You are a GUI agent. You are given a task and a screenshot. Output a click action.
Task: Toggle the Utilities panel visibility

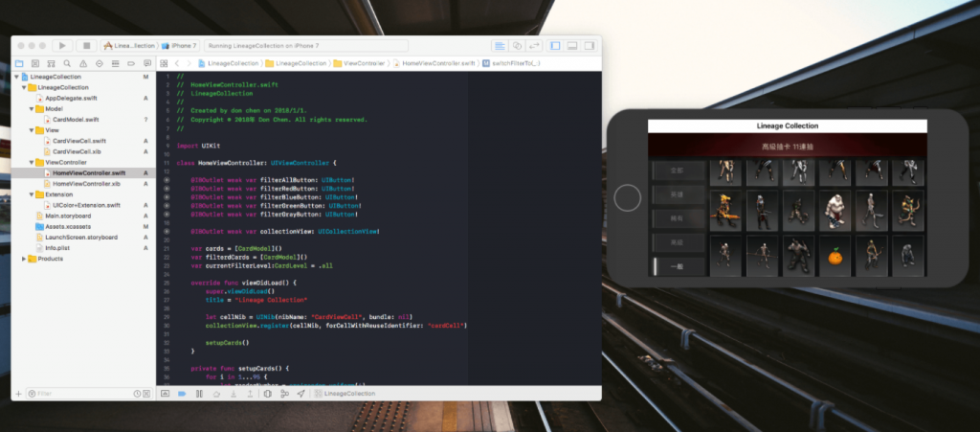pos(589,46)
